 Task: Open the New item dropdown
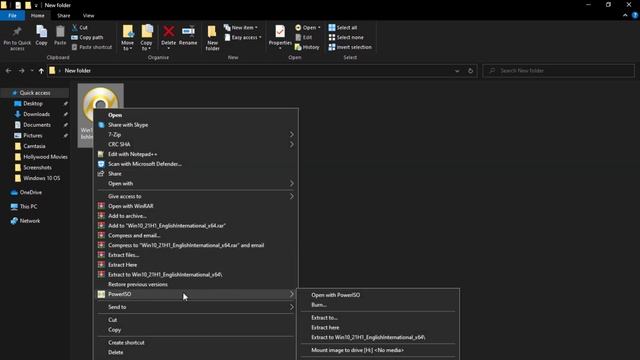click(241, 27)
